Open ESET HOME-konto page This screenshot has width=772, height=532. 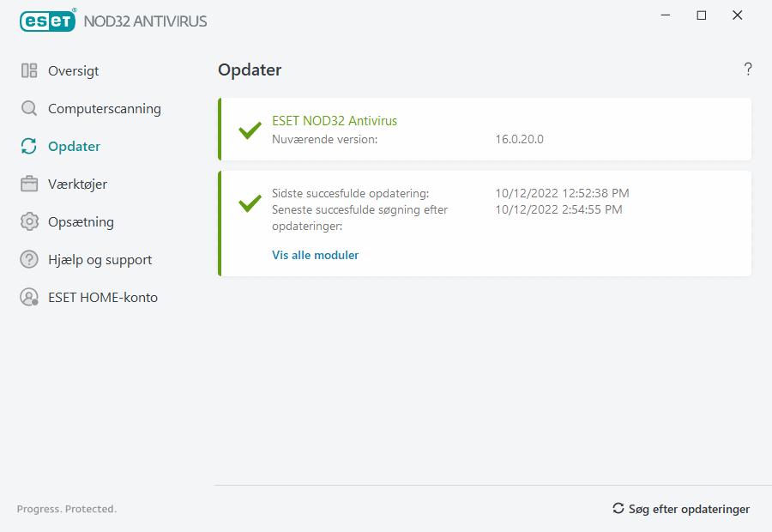coord(102,298)
